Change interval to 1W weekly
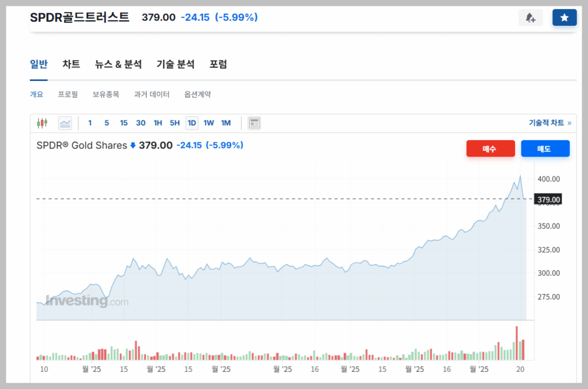 coord(209,123)
